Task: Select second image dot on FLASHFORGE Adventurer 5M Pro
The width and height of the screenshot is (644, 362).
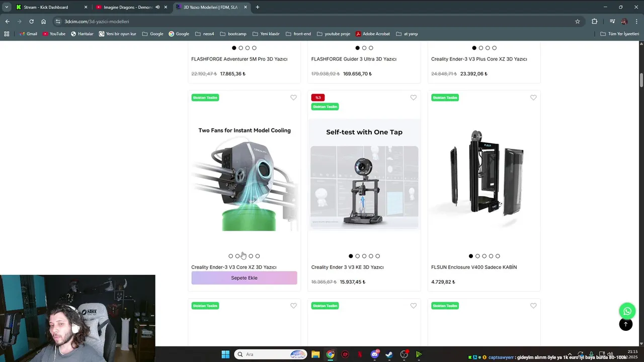Action: [x=240, y=48]
